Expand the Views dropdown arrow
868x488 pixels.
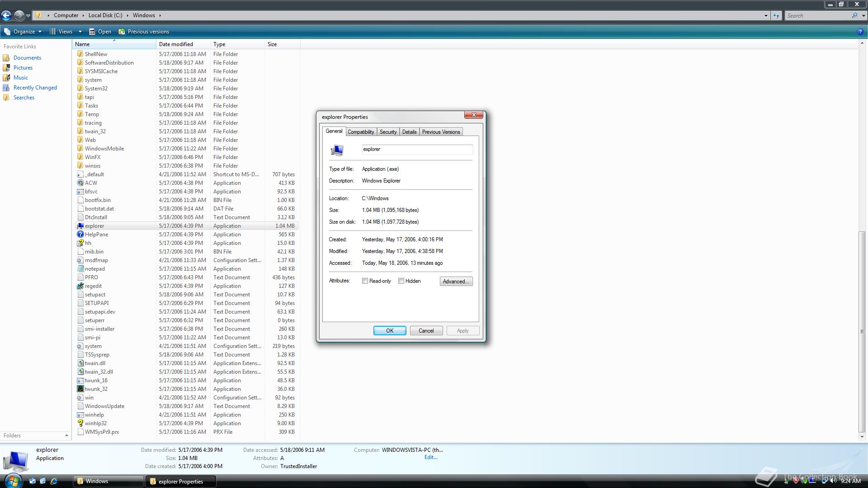pyautogui.click(x=80, y=32)
